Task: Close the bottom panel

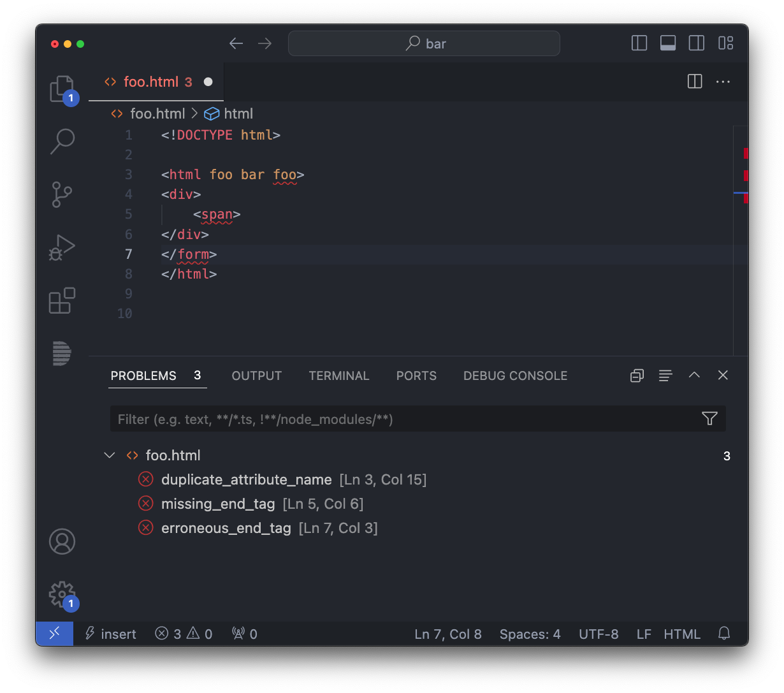Action: (x=723, y=375)
